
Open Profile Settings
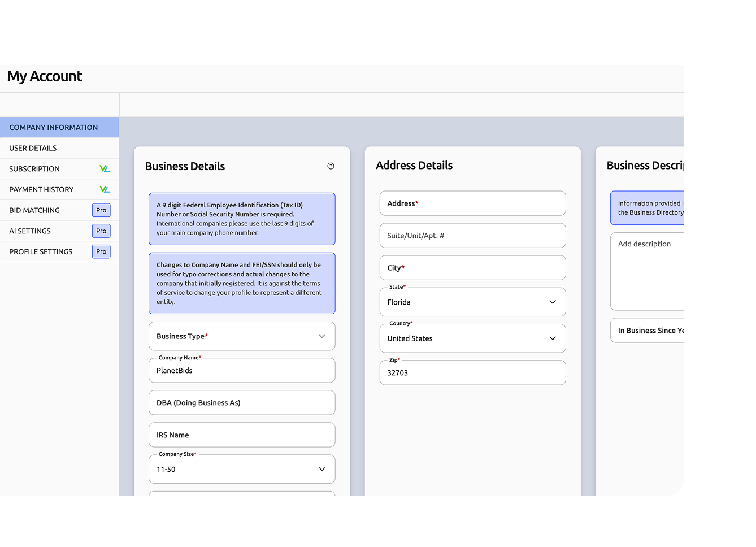coord(59,251)
